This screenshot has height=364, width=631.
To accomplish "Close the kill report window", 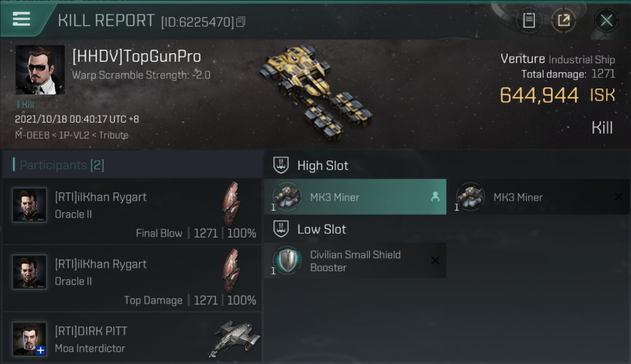I will pyautogui.click(x=606, y=20).
